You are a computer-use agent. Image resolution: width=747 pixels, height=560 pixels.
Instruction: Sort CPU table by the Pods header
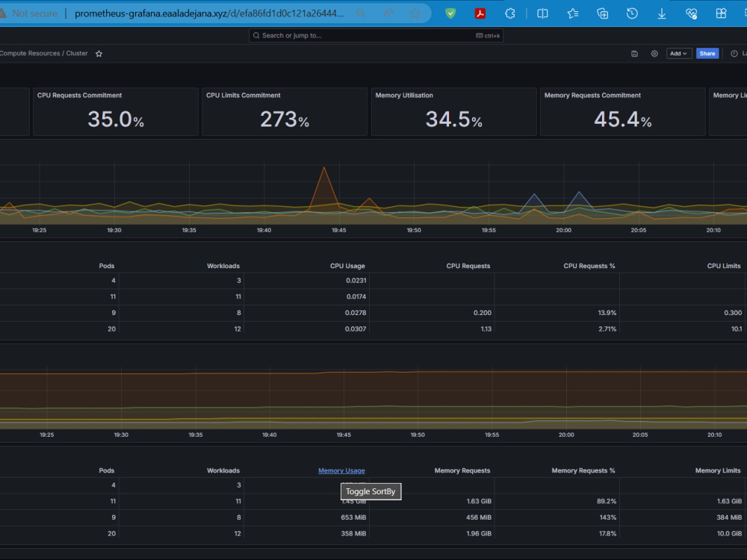tap(107, 267)
